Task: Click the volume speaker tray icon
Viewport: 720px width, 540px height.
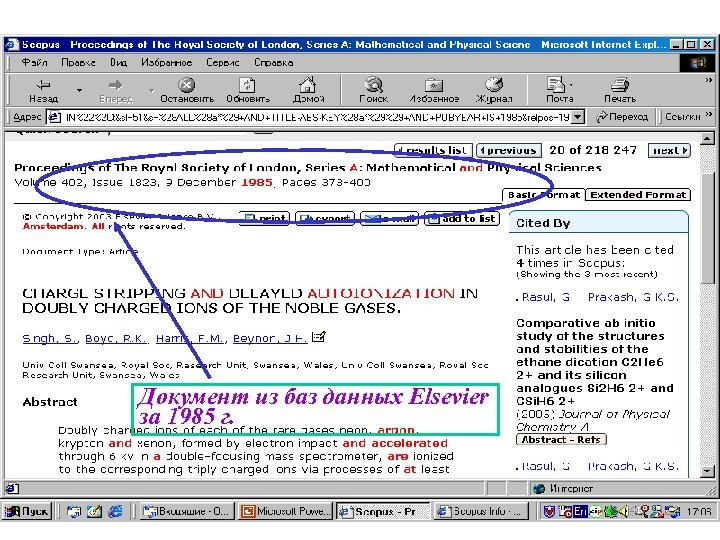Action: 624,512
